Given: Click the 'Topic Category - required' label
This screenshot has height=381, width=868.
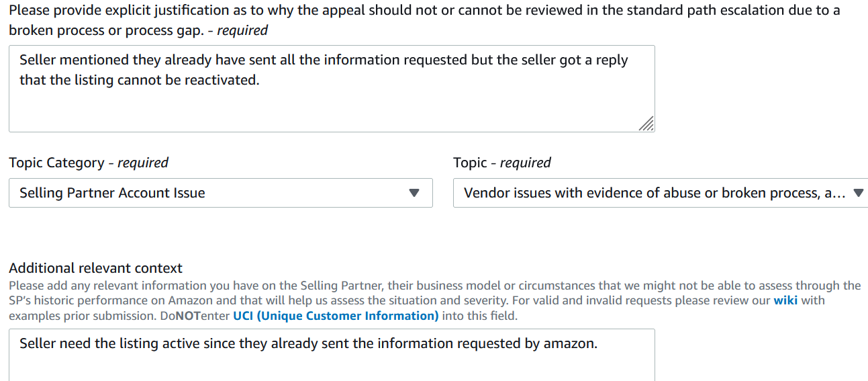Looking at the screenshot, I should 89,163.
